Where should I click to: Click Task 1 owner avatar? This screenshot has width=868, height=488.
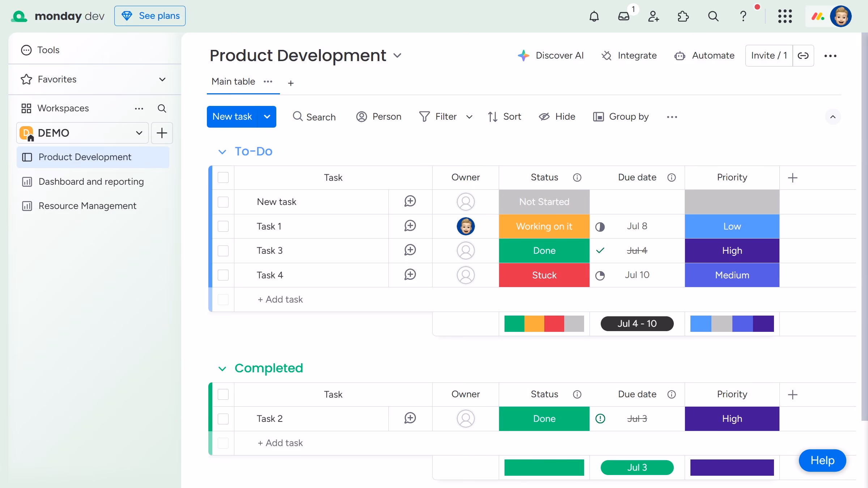[x=465, y=226]
